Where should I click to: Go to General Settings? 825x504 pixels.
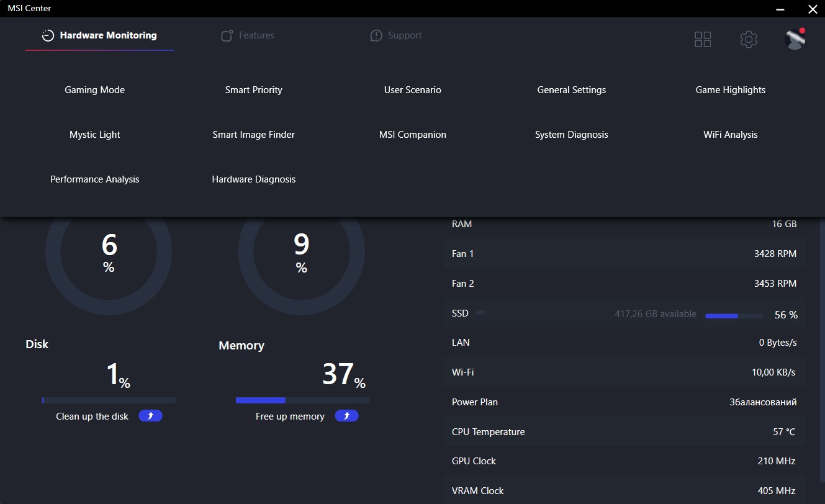(x=571, y=90)
